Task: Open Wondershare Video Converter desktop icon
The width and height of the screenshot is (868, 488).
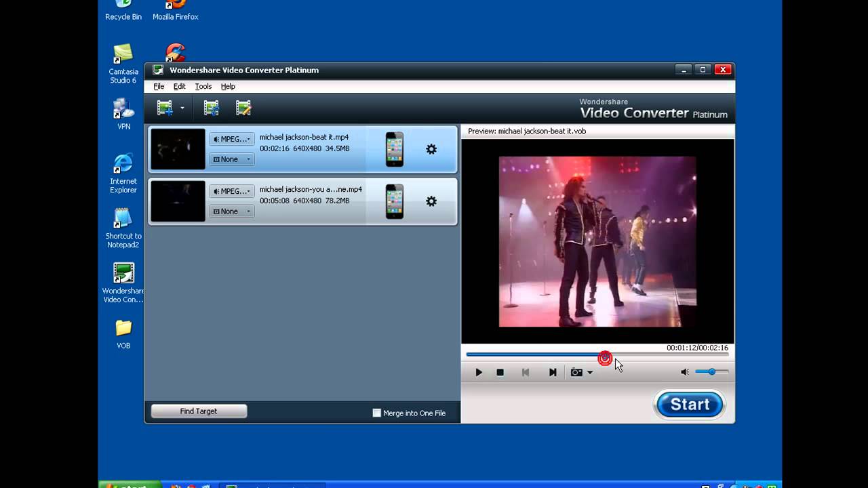Action: coord(123,283)
